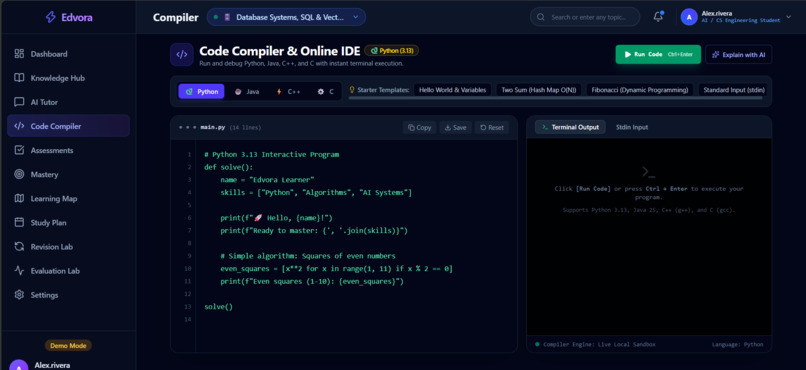Load Two Sum (Hash Map O(N)) template
This screenshot has width=806, height=370.
[539, 90]
